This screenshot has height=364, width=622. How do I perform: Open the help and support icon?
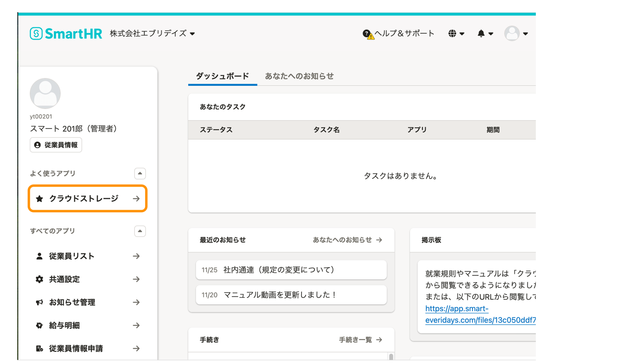(x=367, y=34)
